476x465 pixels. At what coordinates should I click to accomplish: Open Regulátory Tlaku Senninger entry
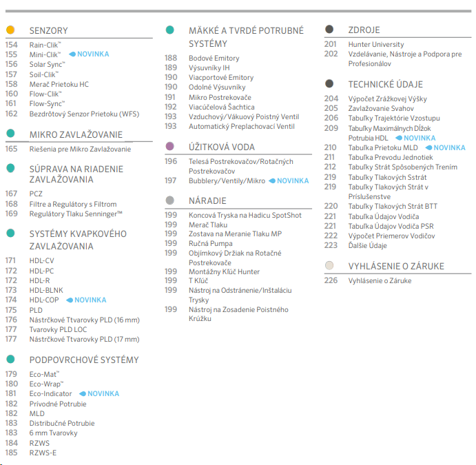click(76, 214)
